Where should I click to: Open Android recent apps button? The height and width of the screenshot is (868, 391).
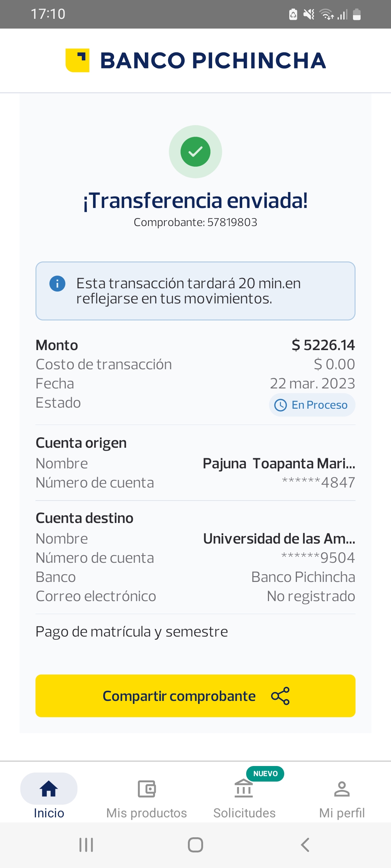[x=86, y=845]
